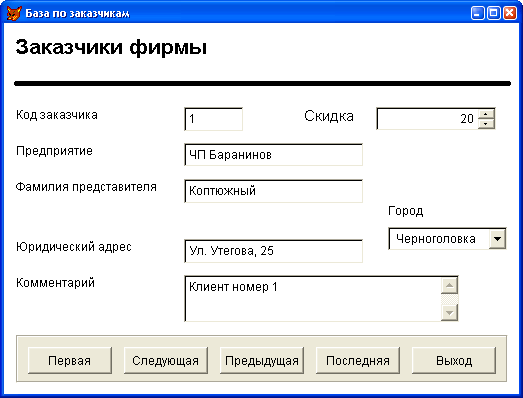This screenshot has width=523, height=398.
Task: Click the Первая button
Action: click(70, 360)
